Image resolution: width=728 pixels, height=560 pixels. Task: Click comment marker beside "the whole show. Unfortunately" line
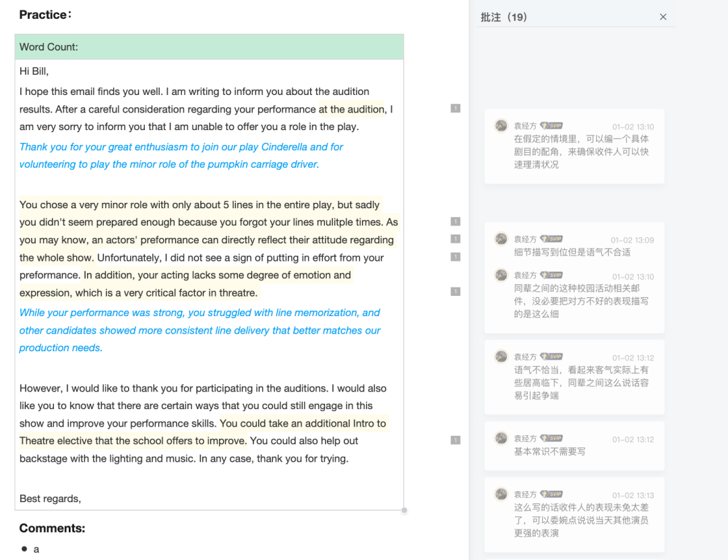click(456, 257)
